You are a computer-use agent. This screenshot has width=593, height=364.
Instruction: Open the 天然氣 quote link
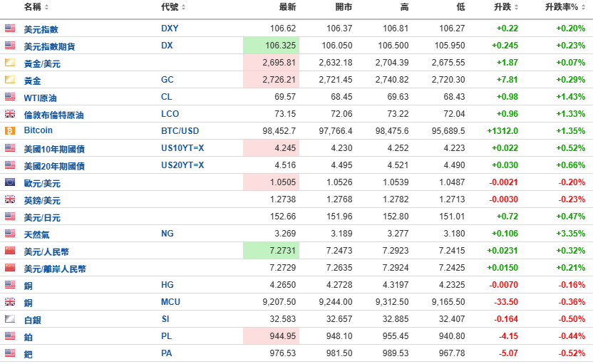coord(37,234)
